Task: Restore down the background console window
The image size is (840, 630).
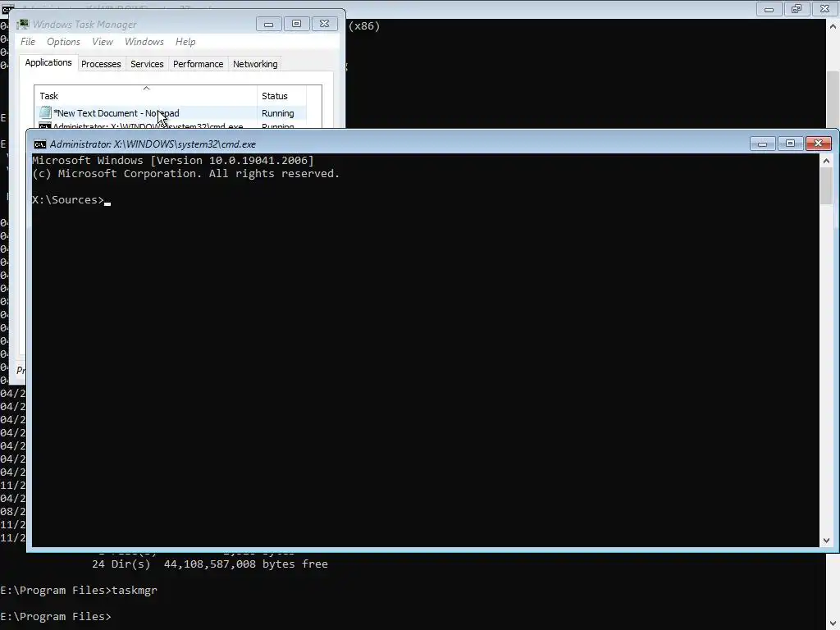Action: tap(797, 9)
